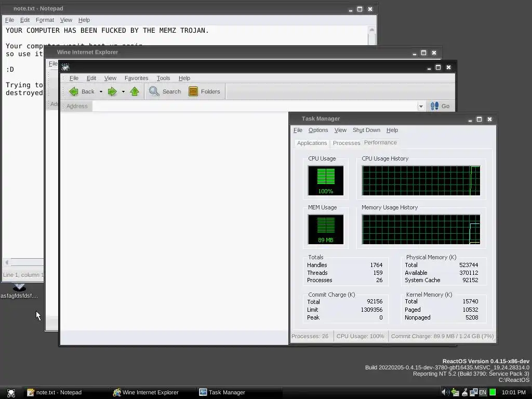
Task: Click the Memory Usage History graph
Action: 421,229
